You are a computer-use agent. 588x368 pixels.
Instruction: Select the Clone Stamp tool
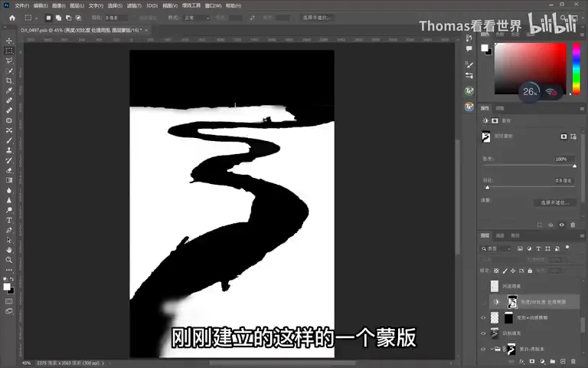point(9,150)
